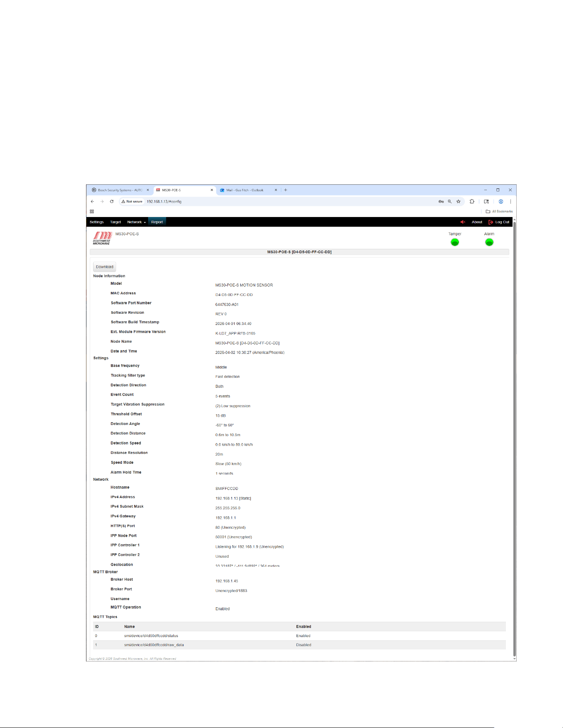Click the Fast detection value
This screenshot has height=728, width=563.
[x=228, y=377]
